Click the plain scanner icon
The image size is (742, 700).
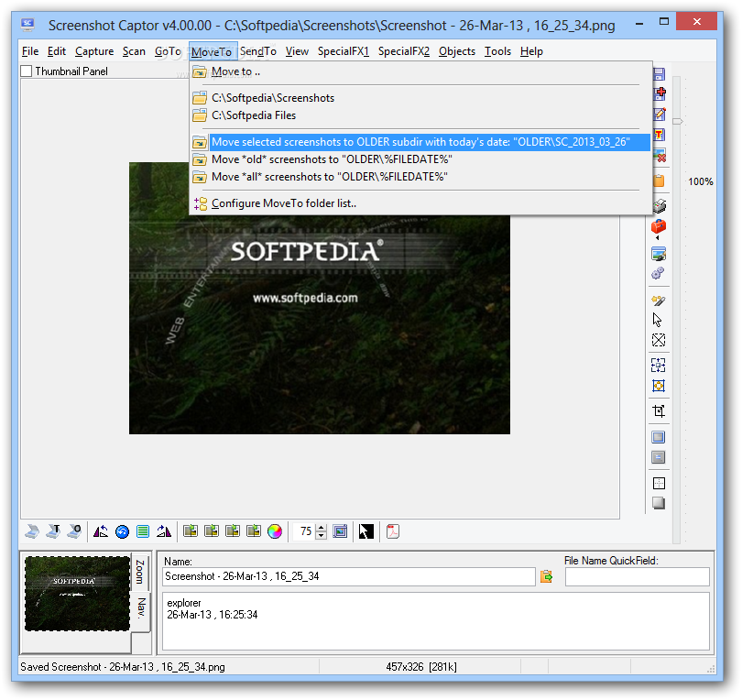coord(32,531)
